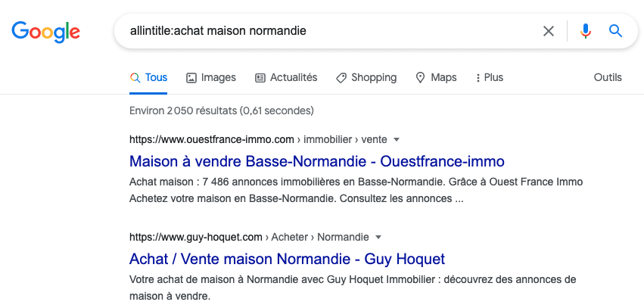
Task: Click the Shopping tag icon
Action: [x=341, y=78]
